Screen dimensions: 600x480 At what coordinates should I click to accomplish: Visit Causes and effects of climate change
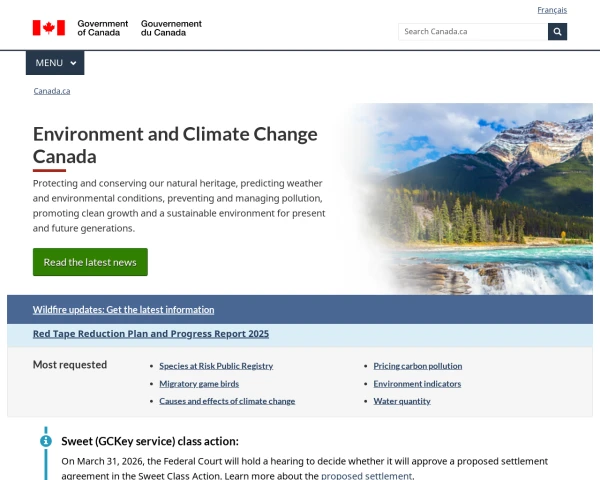(x=227, y=401)
